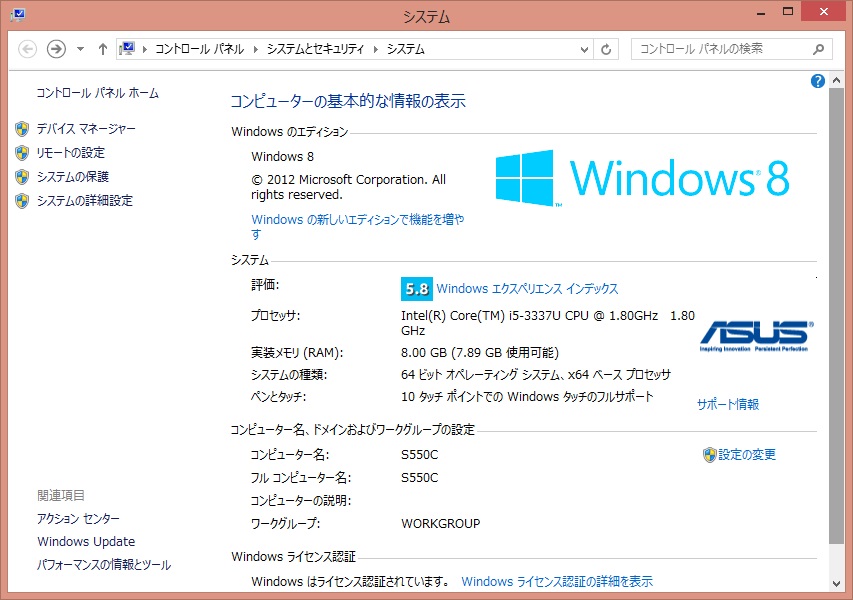Click scrollbar down arrow
The image size is (853, 600).
836,584
